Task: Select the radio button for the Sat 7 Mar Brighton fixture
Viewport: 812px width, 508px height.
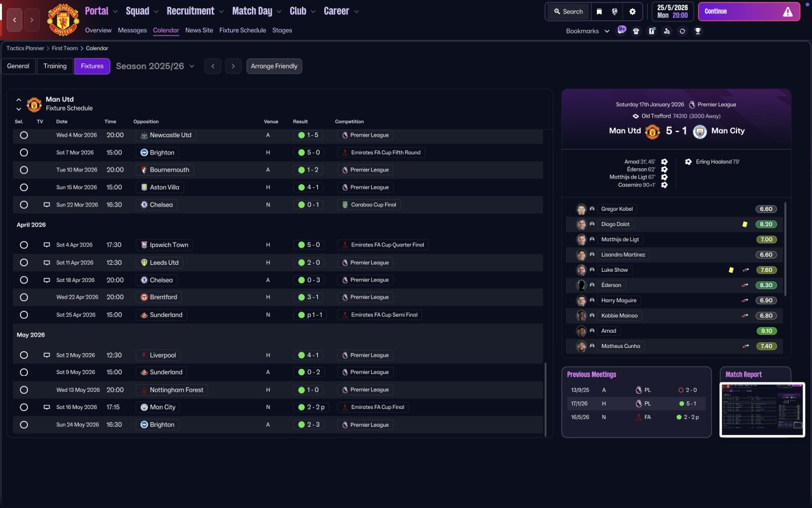Action: (23, 152)
